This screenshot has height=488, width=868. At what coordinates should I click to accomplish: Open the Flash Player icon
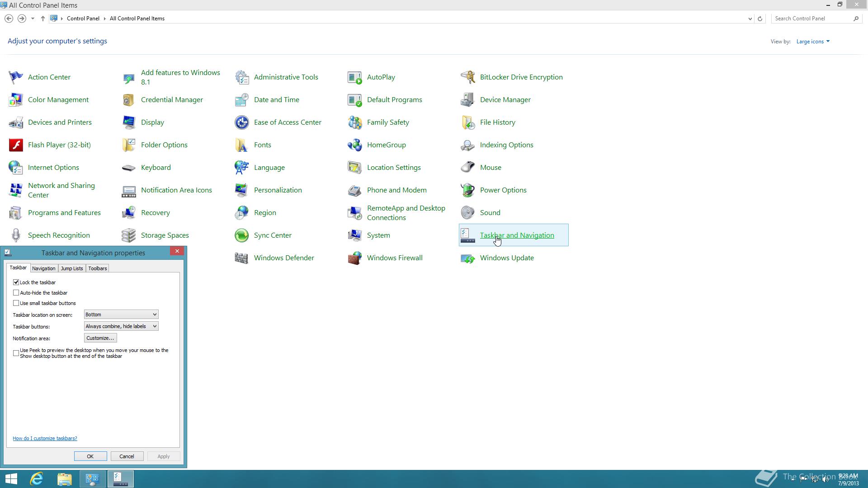point(16,145)
